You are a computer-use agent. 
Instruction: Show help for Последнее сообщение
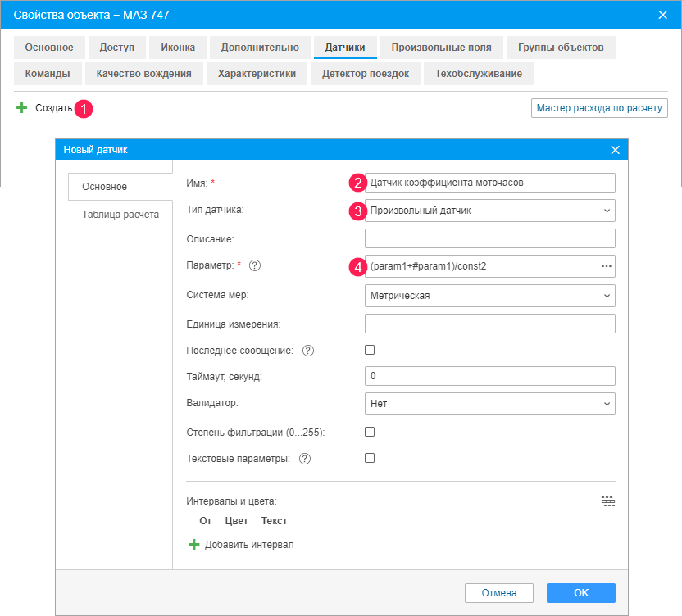308,351
